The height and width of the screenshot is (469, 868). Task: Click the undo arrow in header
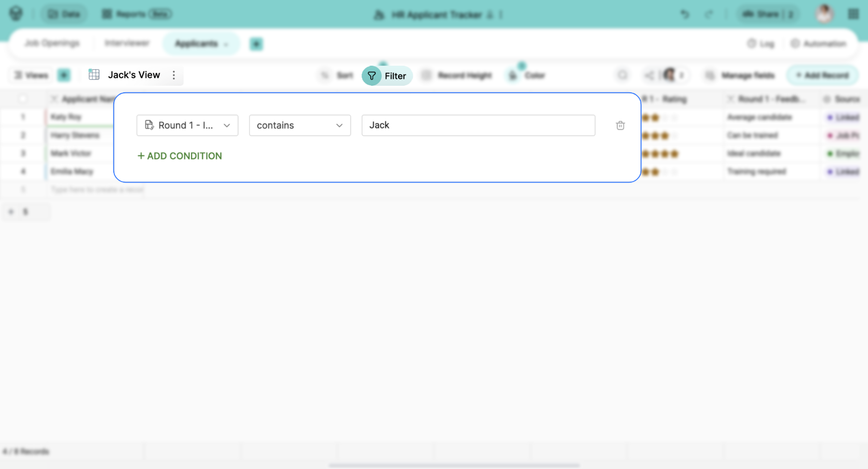(x=684, y=15)
